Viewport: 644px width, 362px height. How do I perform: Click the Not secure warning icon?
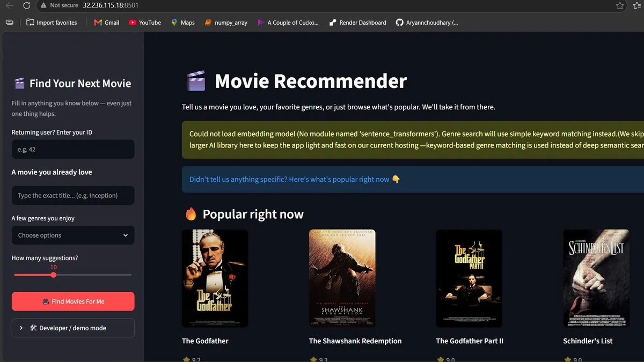[x=43, y=5]
